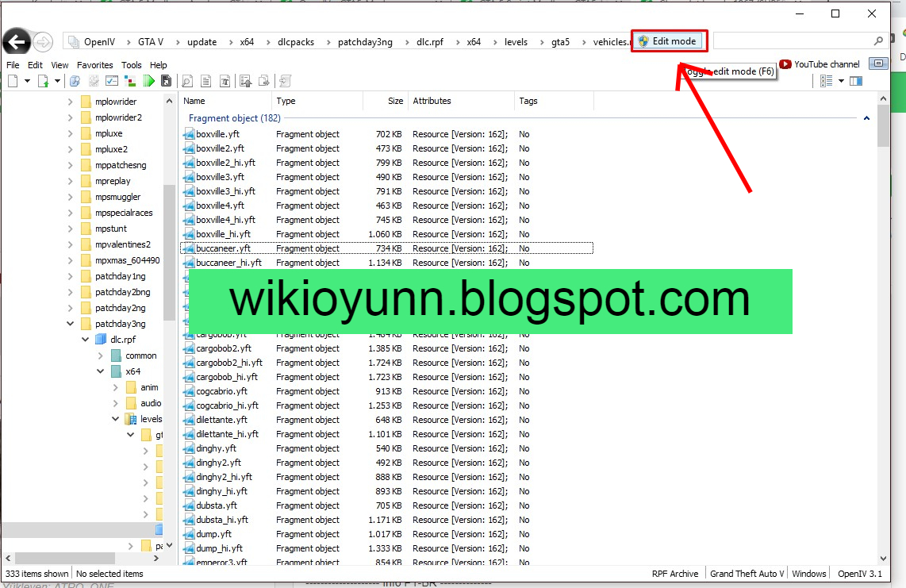Screen dimensions: 906x588
Task: Expand the audio tree folder
Action: point(116,403)
